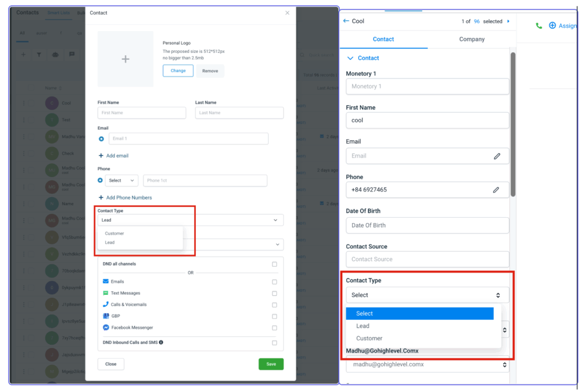
Task: Collapse the Contact section chevron
Action: coord(350,58)
